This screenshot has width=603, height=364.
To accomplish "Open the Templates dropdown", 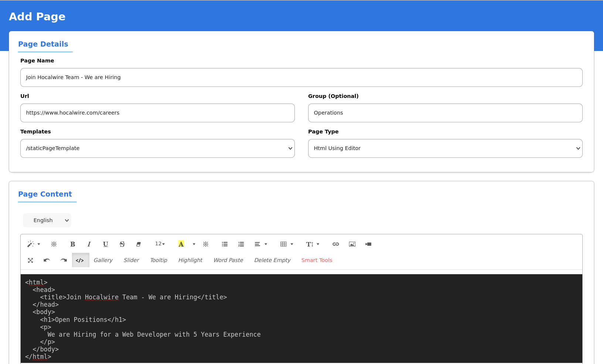I will point(157,149).
